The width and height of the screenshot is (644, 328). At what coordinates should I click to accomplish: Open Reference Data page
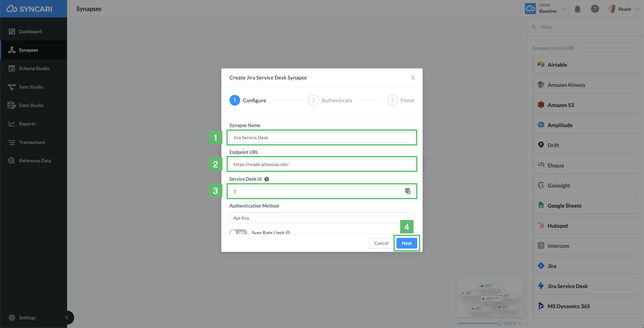click(34, 161)
